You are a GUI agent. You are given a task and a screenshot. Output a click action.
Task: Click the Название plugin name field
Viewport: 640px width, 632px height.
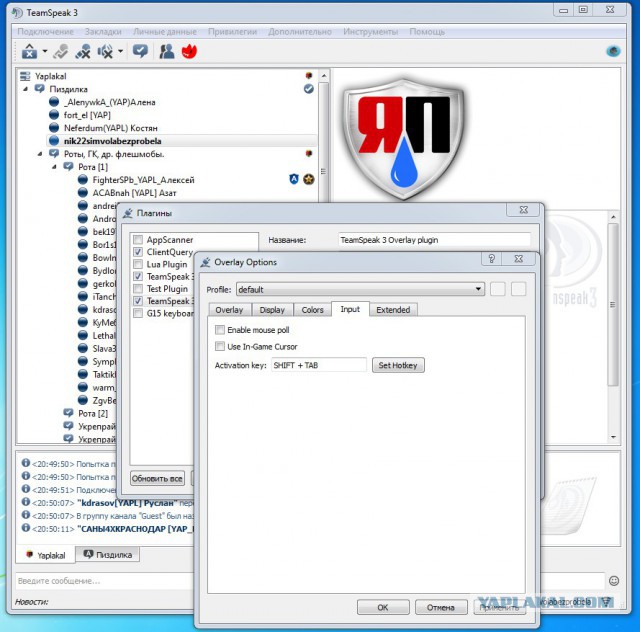tap(434, 240)
